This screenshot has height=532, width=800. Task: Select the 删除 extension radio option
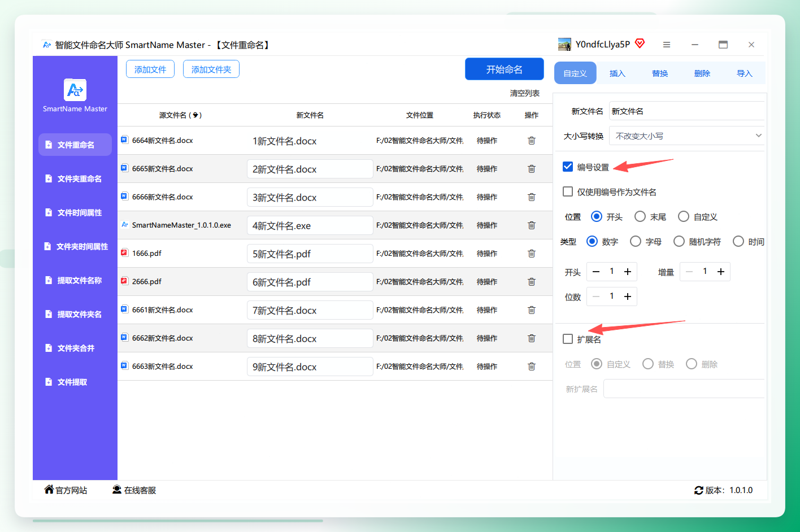tap(692, 364)
